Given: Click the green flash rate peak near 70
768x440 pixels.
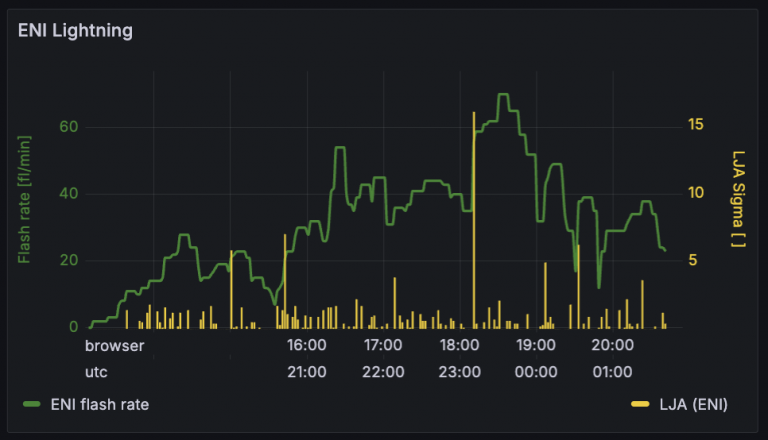Looking at the screenshot, I should point(503,94).
